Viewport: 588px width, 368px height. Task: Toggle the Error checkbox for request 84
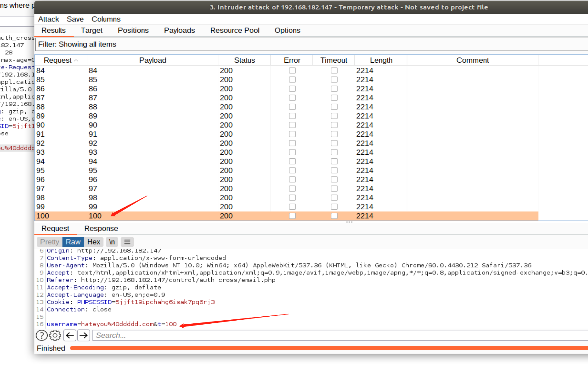click(x=292, y=71)
